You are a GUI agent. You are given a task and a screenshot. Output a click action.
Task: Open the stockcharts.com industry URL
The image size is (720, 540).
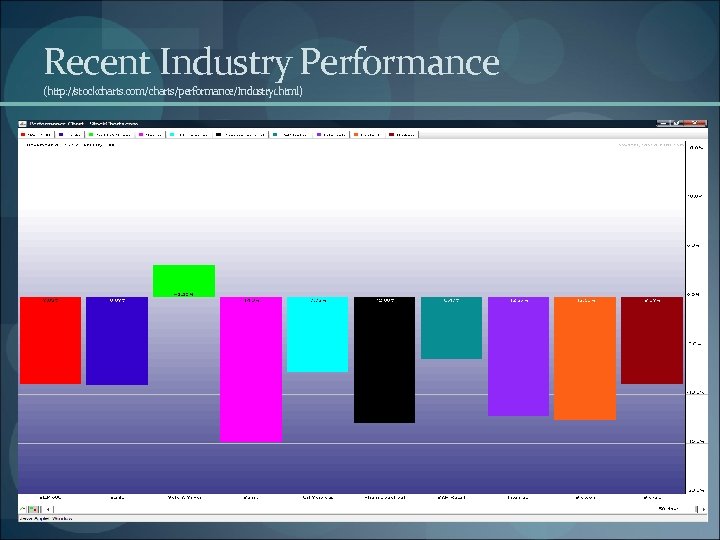click(173, 91)
